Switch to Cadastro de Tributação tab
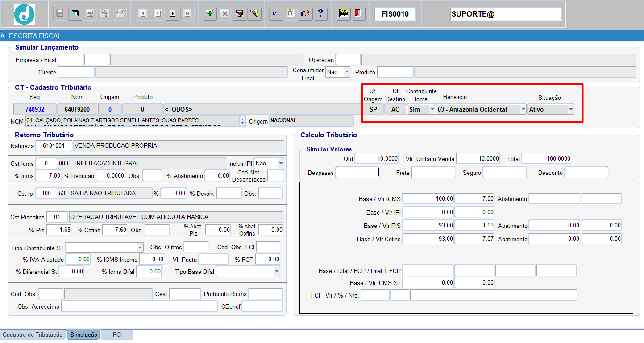Viewport: 644px width, 343px height. click(33, 335)
